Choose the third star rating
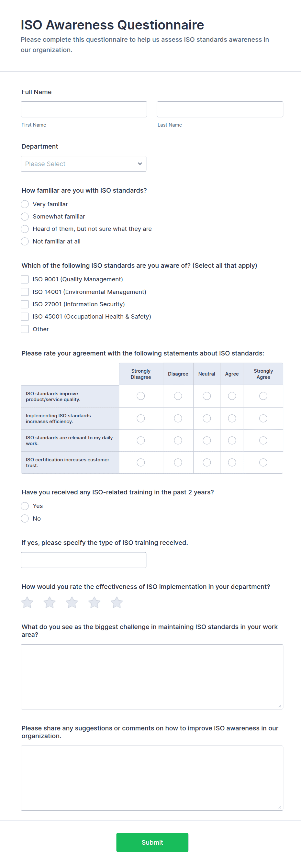This screenshot has height=868, width=301. click(72, 602)
